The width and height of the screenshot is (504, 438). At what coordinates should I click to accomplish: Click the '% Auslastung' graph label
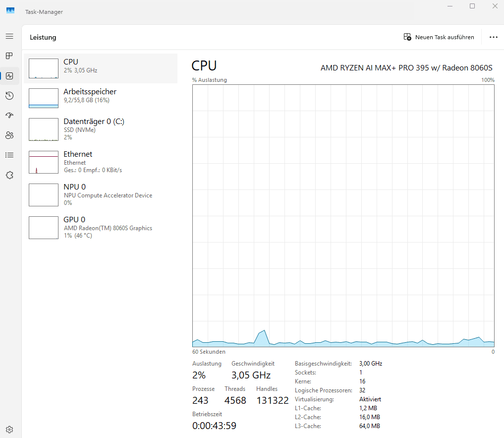pos(210,80)
